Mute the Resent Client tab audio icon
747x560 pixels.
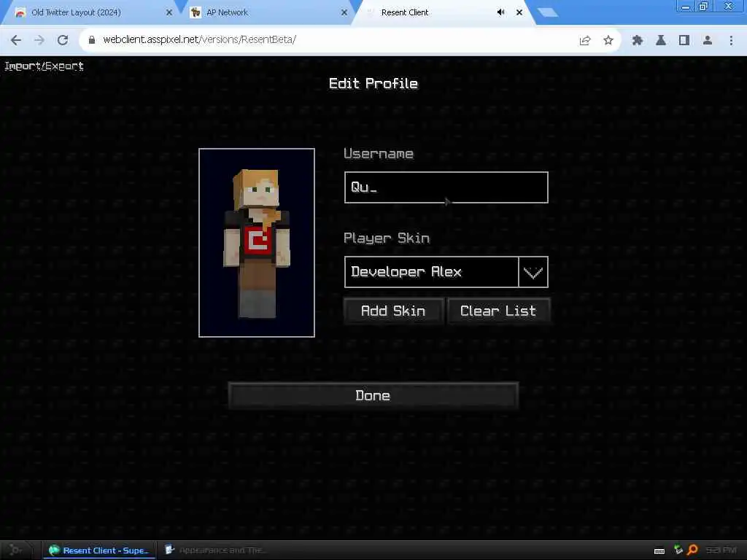pos(500,12)
